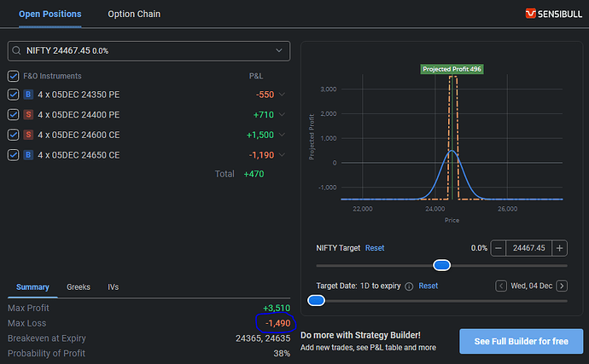This screenshot has width=589, height=364.
Task: Click the Buy badge on 24350 PE row
Action: coord(28,95)
